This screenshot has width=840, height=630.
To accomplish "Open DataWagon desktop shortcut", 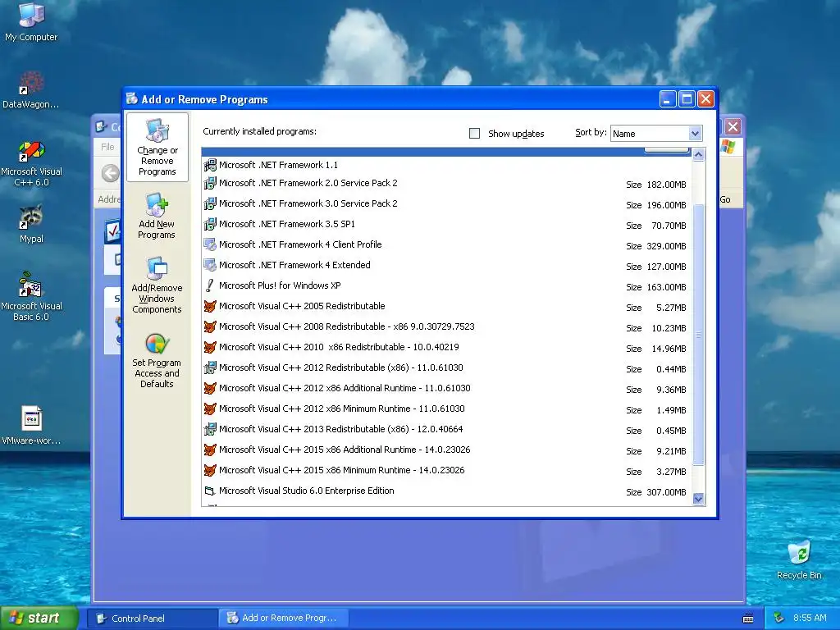I will pos(31,90).
